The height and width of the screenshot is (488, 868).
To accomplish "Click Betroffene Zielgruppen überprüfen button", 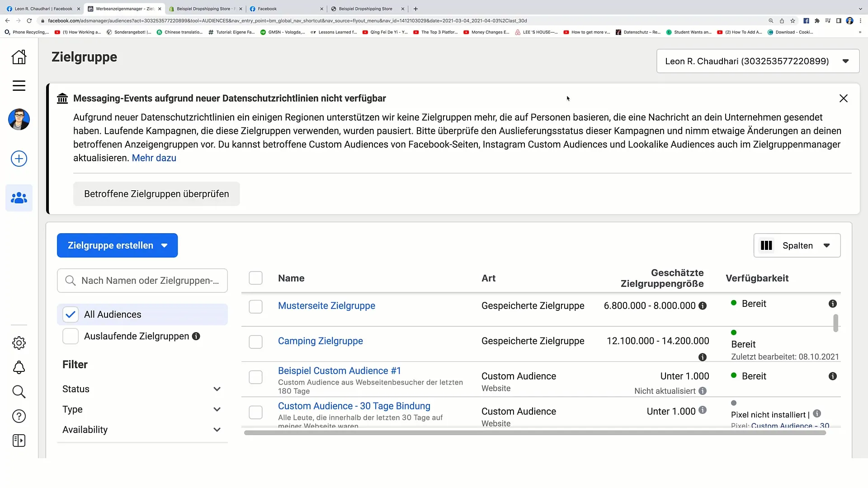I will [x=156, y=194].
